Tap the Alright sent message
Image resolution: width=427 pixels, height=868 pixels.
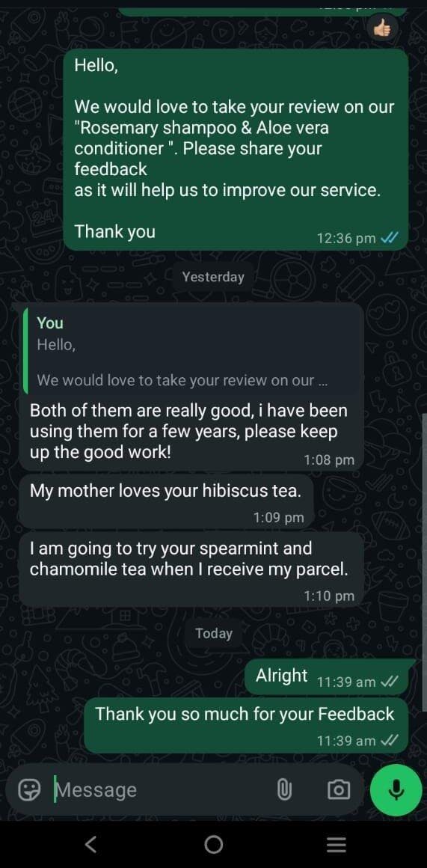tap(331, 677)
